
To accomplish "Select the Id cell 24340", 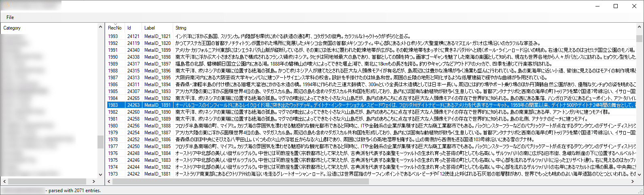I will (x=133, y=50).
